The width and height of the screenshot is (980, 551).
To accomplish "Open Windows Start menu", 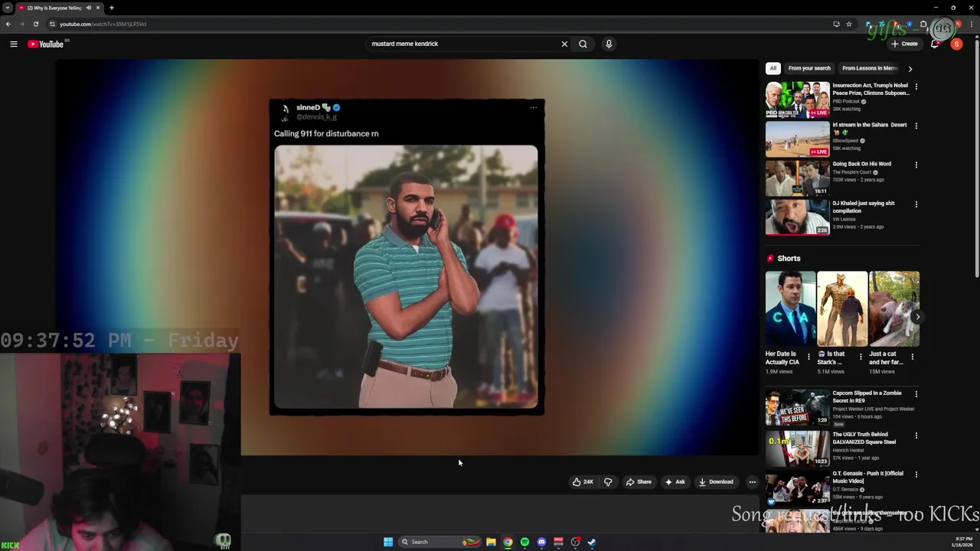I will pos(388,542).
